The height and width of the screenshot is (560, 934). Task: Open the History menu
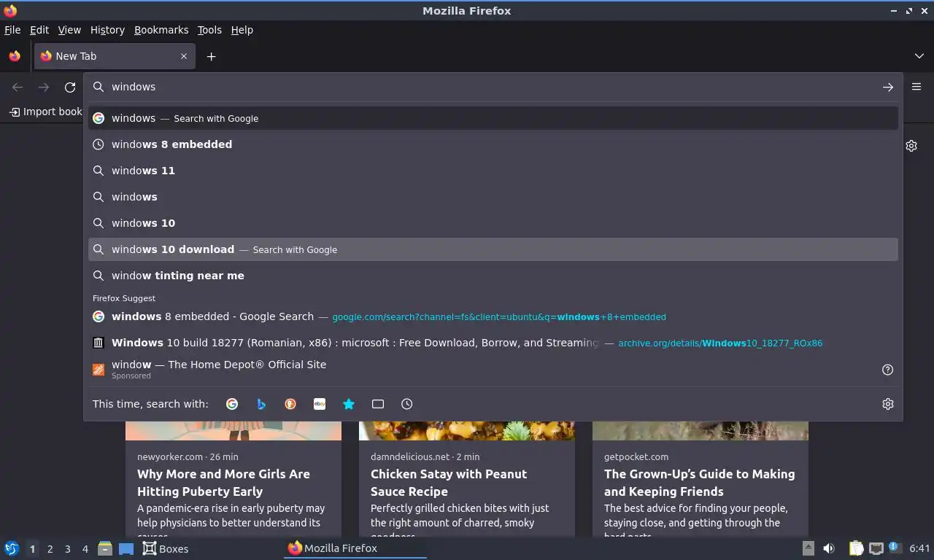pos(107,30)
